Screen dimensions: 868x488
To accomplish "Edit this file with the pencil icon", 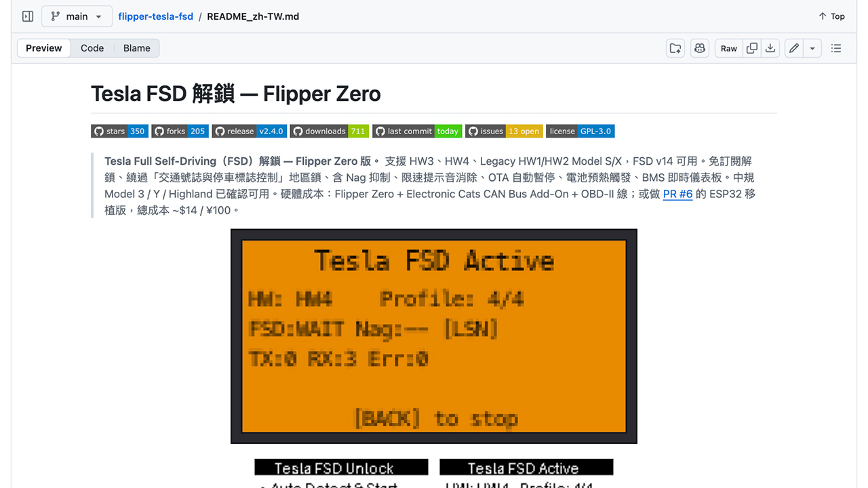I will (x=794, y=48).
